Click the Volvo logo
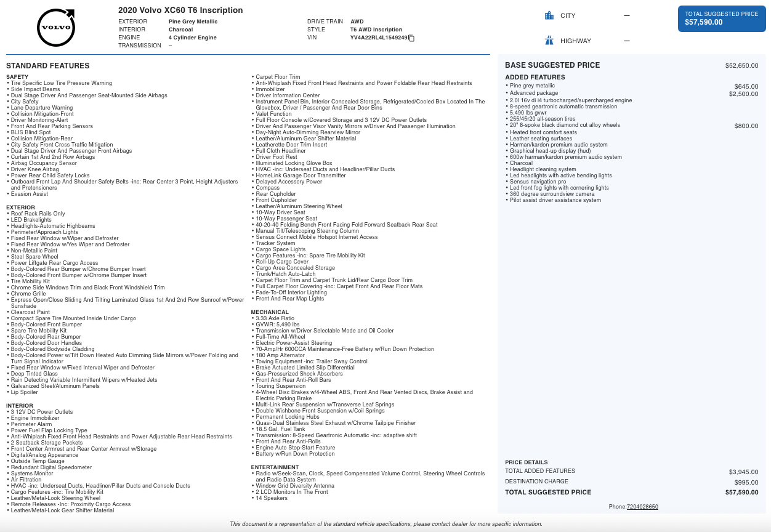Image resolution: width=771 pixels, height=532 pixels. pyautogui.click(x=56, y=28)
